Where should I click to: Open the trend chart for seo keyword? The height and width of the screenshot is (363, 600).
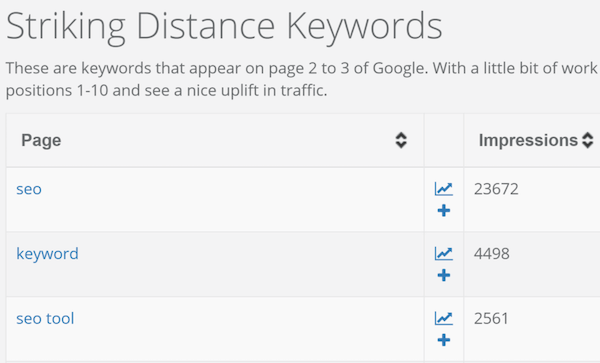click(x=443, y=189)
